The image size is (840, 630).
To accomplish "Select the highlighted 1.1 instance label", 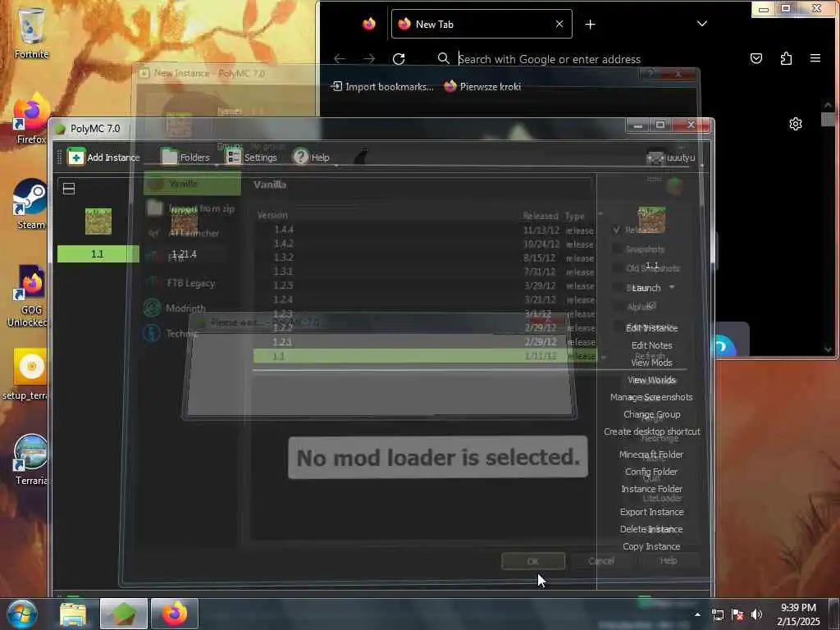I will pyautogui.click(x=98, y=254).
